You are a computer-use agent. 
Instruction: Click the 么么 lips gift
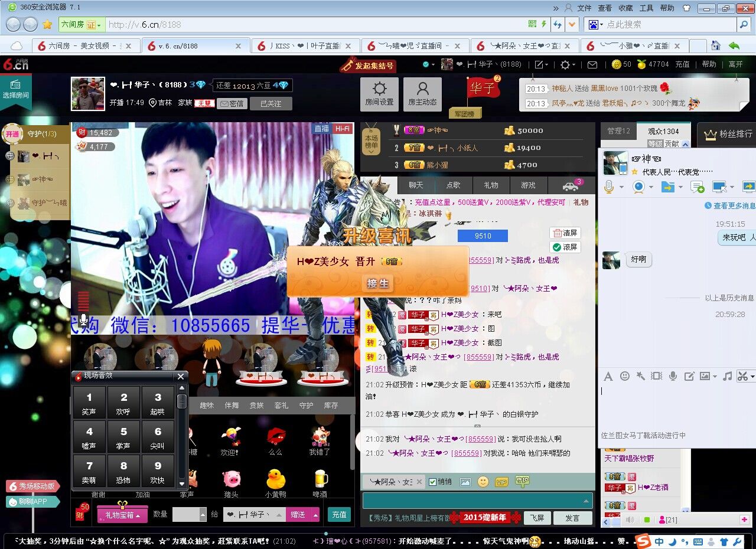[276, 440]
